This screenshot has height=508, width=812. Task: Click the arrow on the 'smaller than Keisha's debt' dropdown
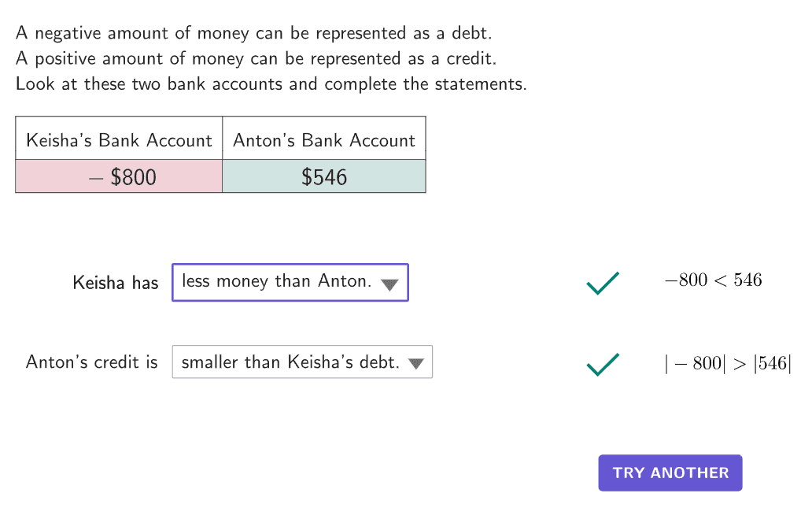tap(416, 364)
